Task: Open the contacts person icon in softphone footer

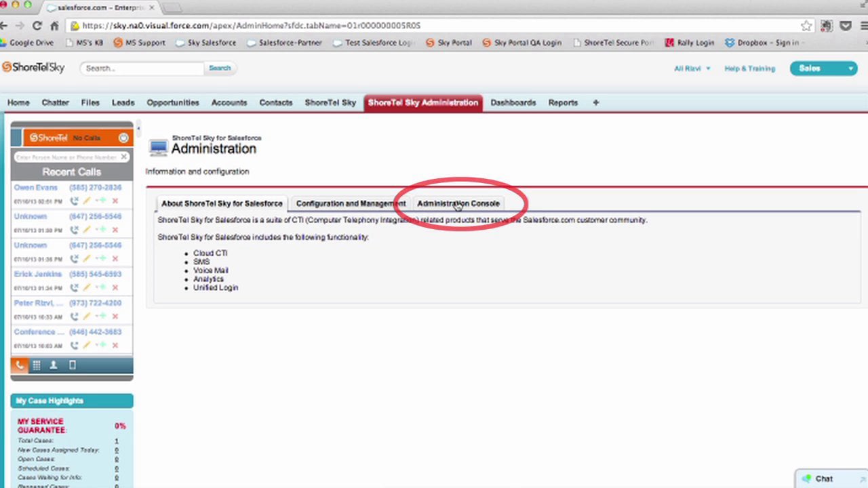Action: tap(54, 365)
